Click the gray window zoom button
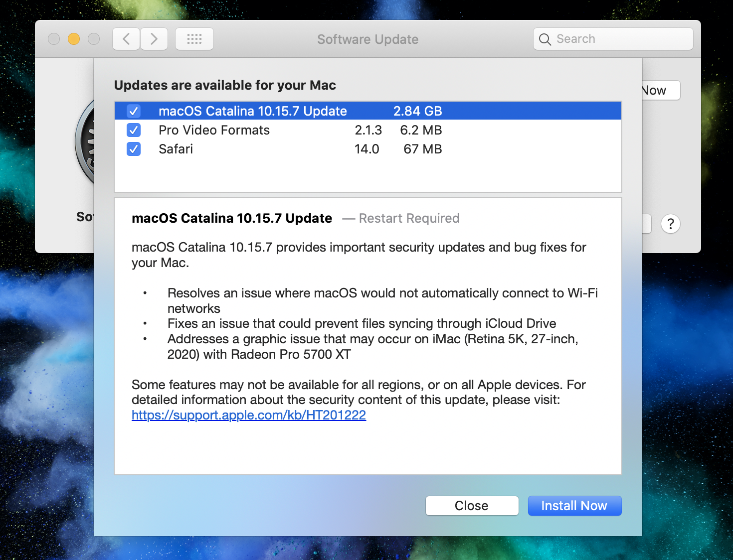 [94, 39]
